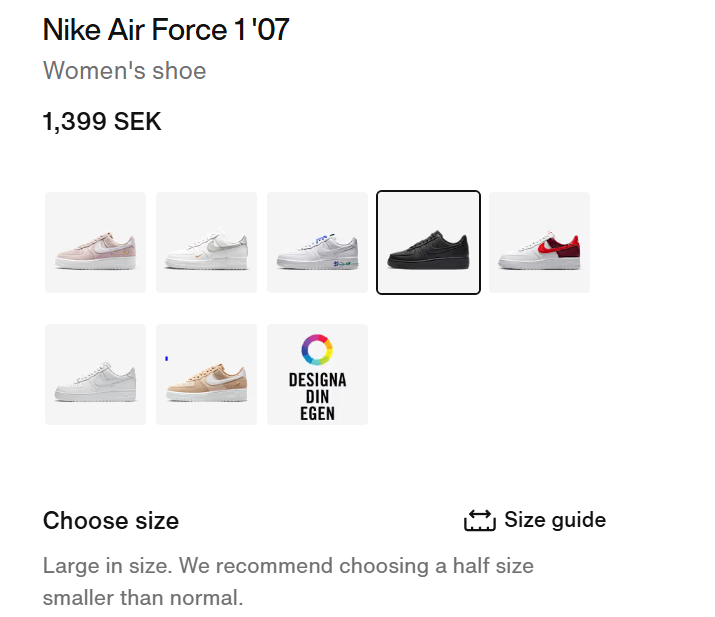Click the DESIGNA DIN EGEN text label
This screenshot has height=617, width=715.
317,396
